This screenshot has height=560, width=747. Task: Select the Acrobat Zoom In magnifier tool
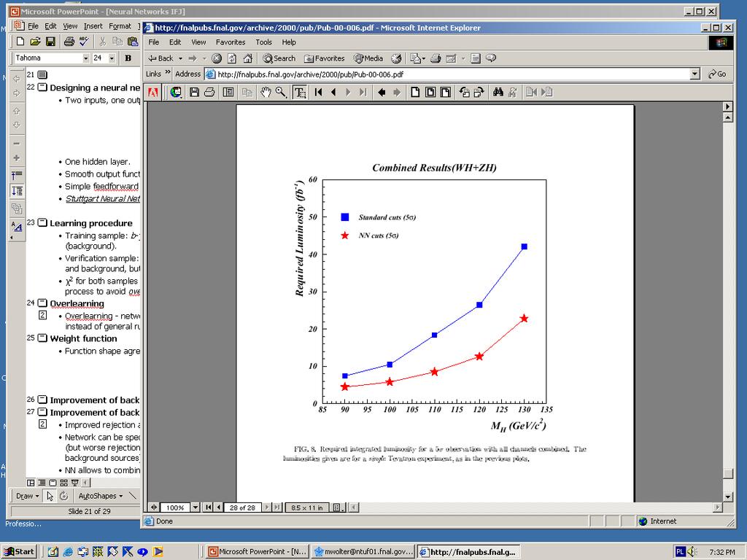coord(281,93)
